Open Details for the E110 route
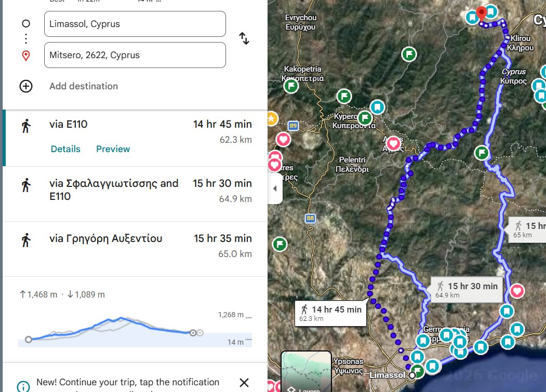The height and width of the screenshot is (392, 546). pos(65,149)
